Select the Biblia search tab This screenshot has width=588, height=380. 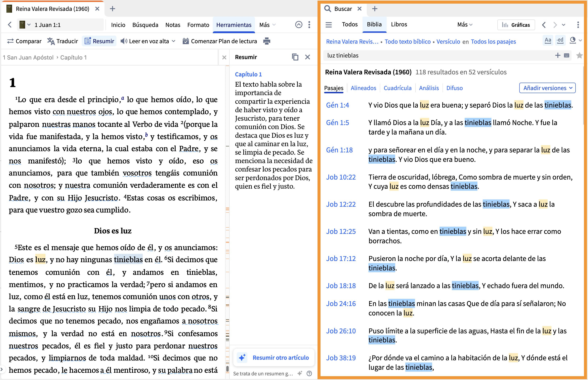tap(374, 24)
